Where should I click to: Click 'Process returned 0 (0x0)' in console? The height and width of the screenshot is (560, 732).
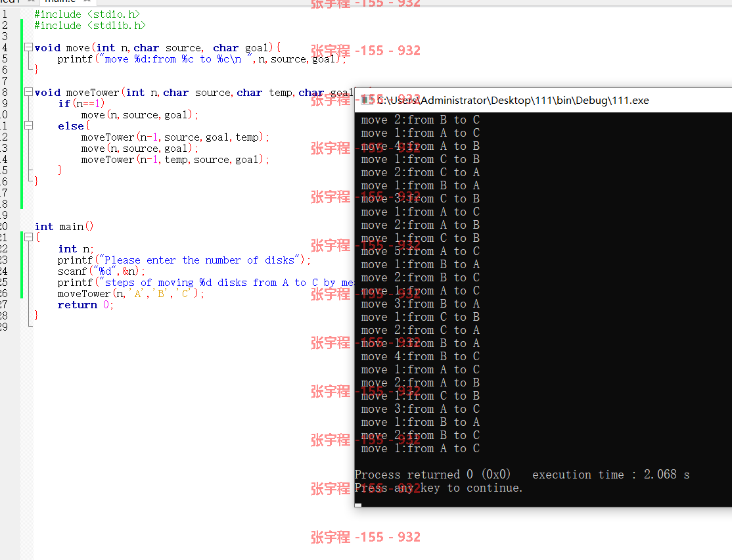(433, 475)
